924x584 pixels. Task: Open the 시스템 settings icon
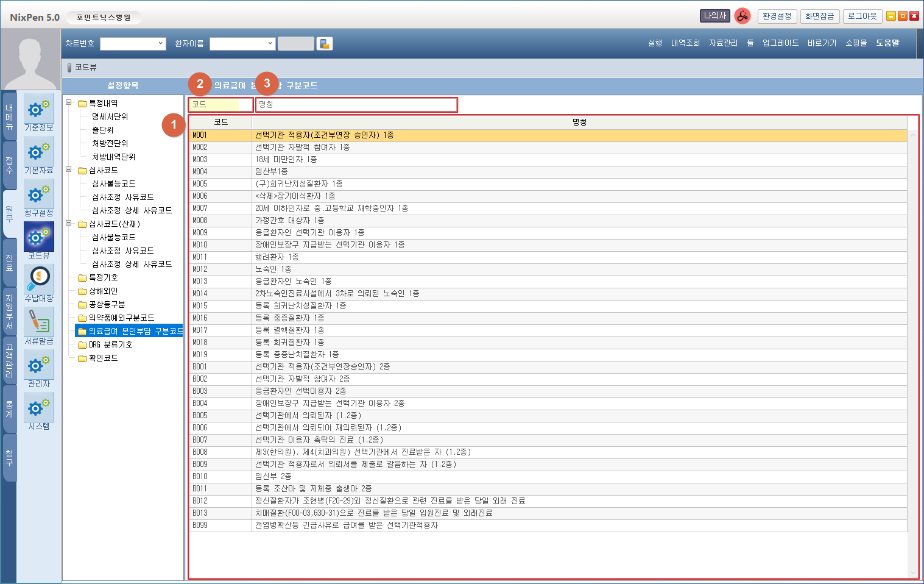click(x=39, y=408)
